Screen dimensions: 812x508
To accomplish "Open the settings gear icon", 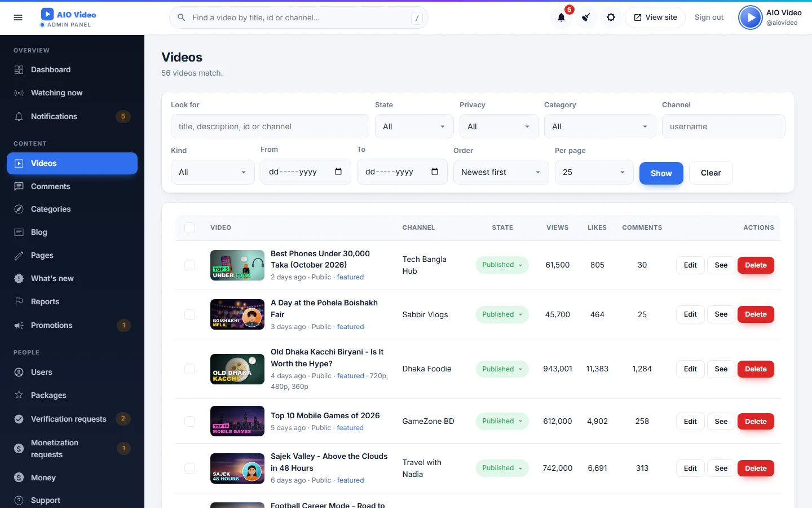I will click(x=611, y=17).
